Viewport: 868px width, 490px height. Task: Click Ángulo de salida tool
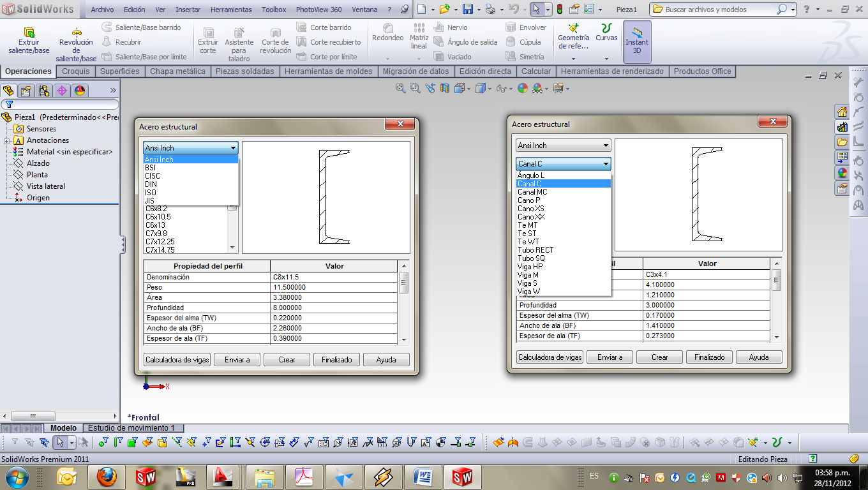click(465, 42)
